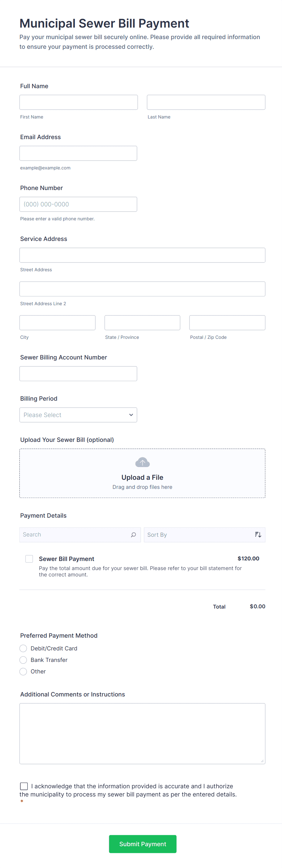
Task: Click the Postal / Zip Code field
Action: [x=227, y=323]
